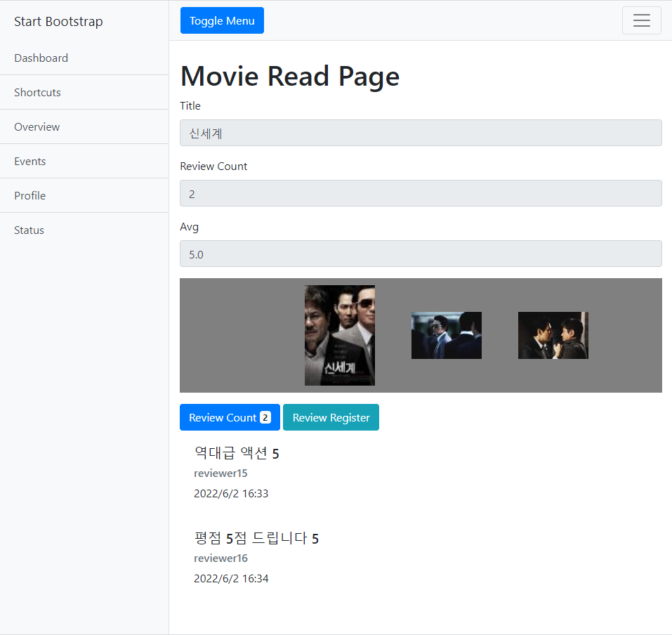Image resolution: width=672 pixels, height=635 pixels.
Task: Open the large 신세계 movie poster
Action: click(339, 335)
